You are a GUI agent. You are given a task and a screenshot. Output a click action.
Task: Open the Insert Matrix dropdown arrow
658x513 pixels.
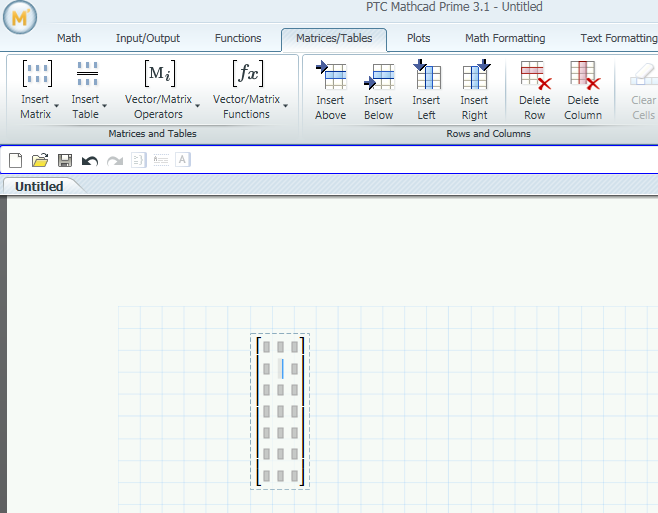click(x=56, y=106)
